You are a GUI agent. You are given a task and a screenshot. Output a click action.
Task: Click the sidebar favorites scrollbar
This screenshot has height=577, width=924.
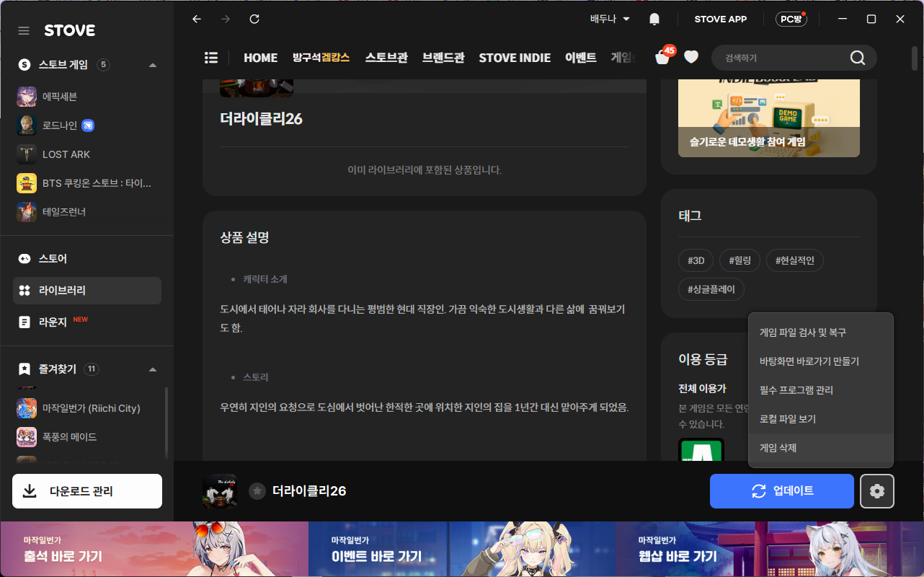click(167, 423)
